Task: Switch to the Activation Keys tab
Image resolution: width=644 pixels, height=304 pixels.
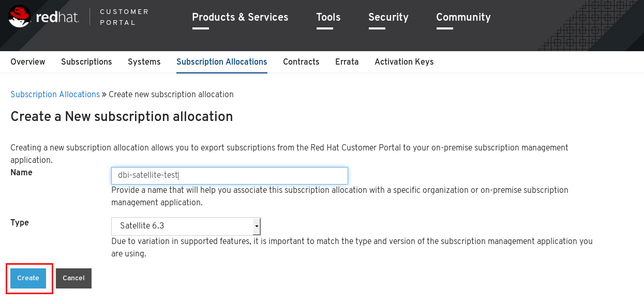Action: coord(404,62)
